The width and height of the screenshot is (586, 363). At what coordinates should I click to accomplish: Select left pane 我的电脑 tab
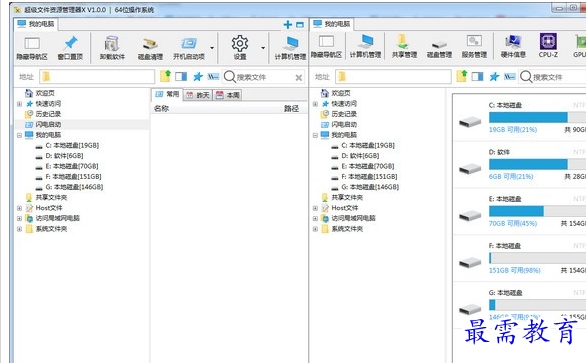tap(36, 24)
